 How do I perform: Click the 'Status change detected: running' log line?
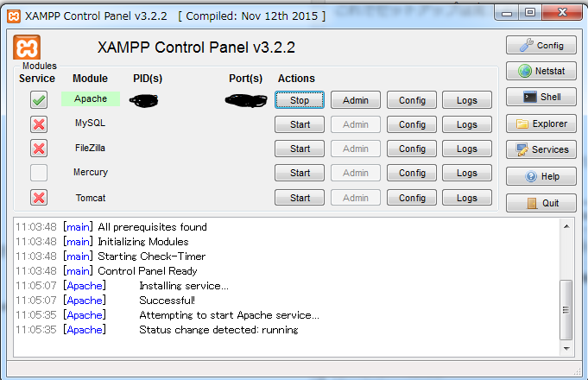(218, 330)
